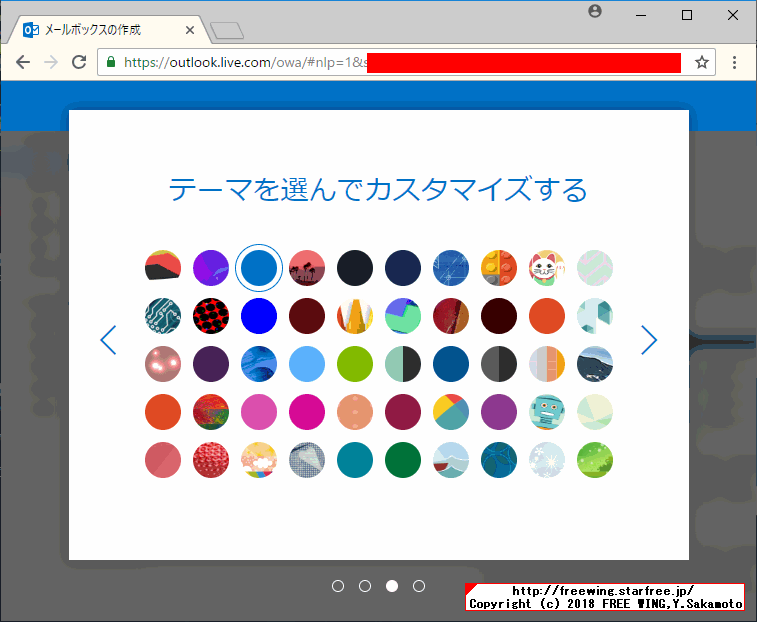Choose the teal geometric ribbon theme
The image size is (757, 622).
tap(595, 316)
